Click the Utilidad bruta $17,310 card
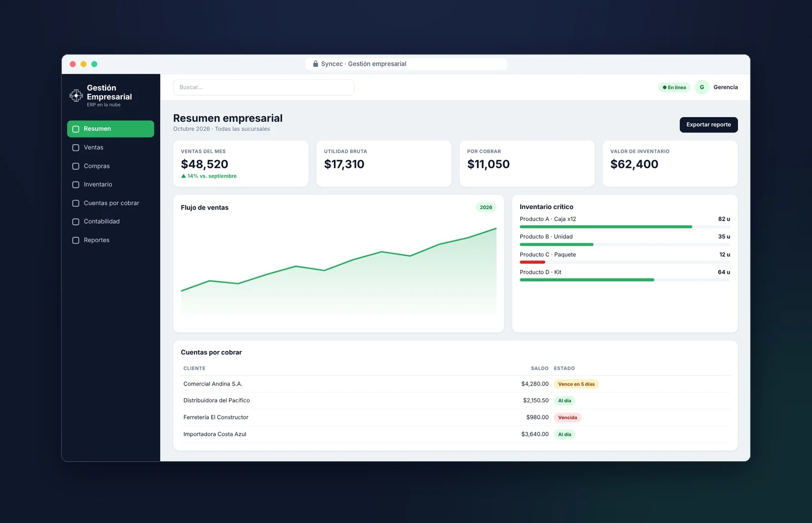This screenshot has width=812, height=523. [384, 164]
